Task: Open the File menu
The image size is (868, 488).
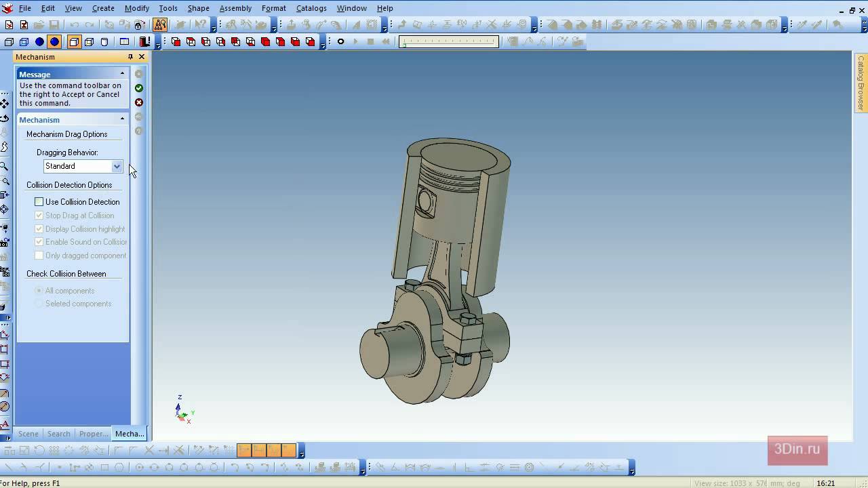Action: 24,8
